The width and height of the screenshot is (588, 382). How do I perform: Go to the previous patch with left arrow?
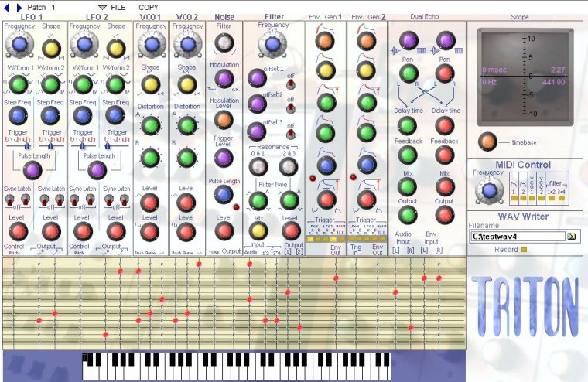point(7,7)
